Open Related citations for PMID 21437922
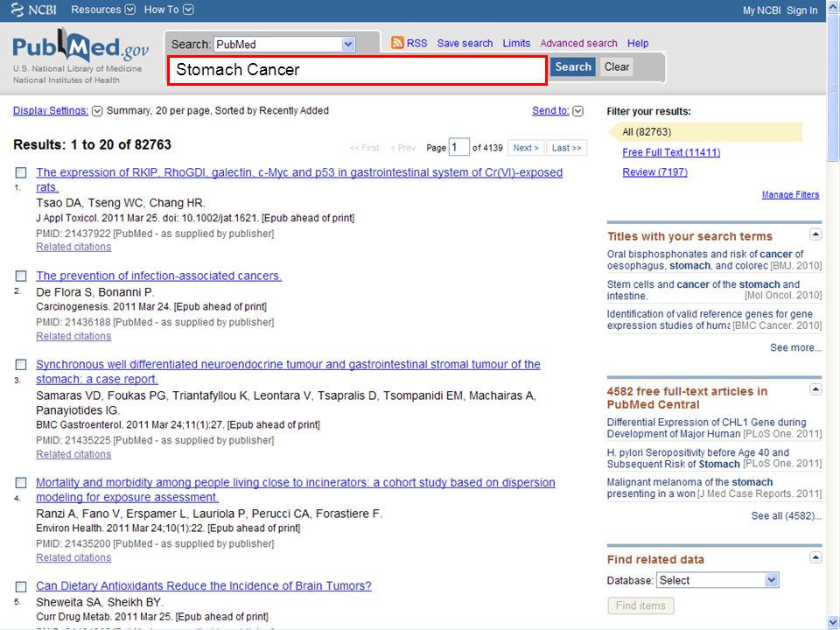 coord(73,247)
